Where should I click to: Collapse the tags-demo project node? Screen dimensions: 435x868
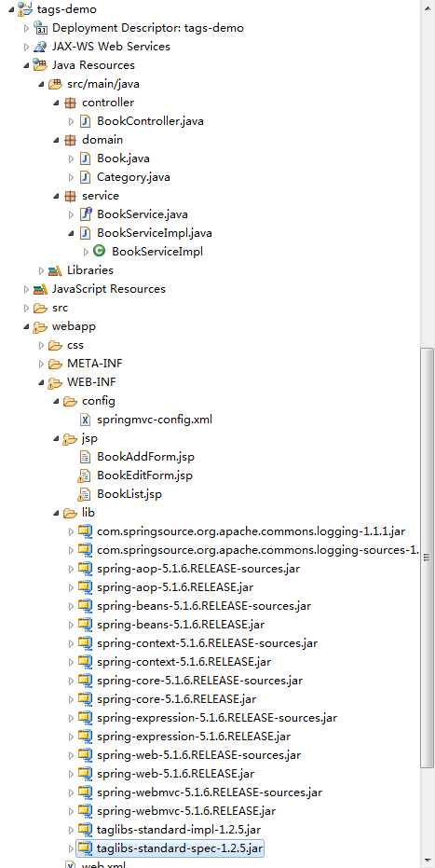click(11, 9)
